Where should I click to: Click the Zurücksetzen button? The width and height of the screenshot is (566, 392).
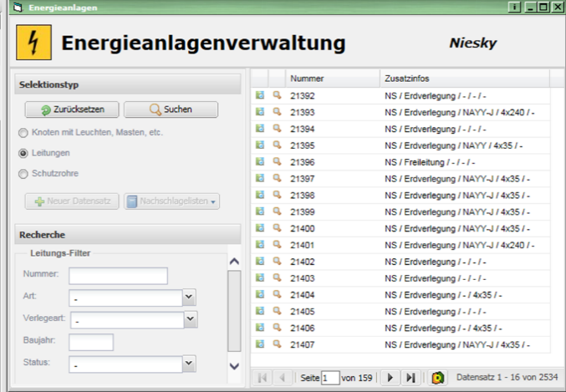pyautogui.click(x=72, y=109)
